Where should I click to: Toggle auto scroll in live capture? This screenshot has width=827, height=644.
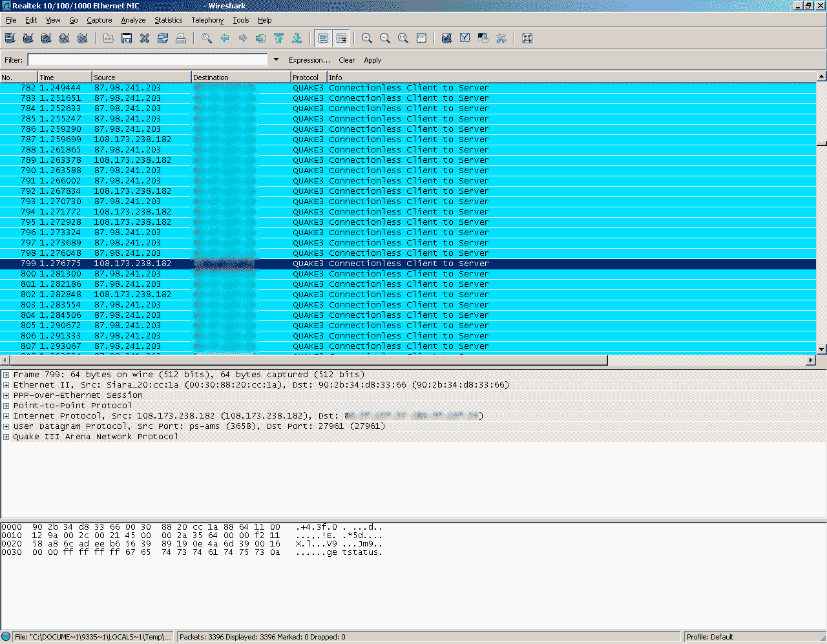341,39
